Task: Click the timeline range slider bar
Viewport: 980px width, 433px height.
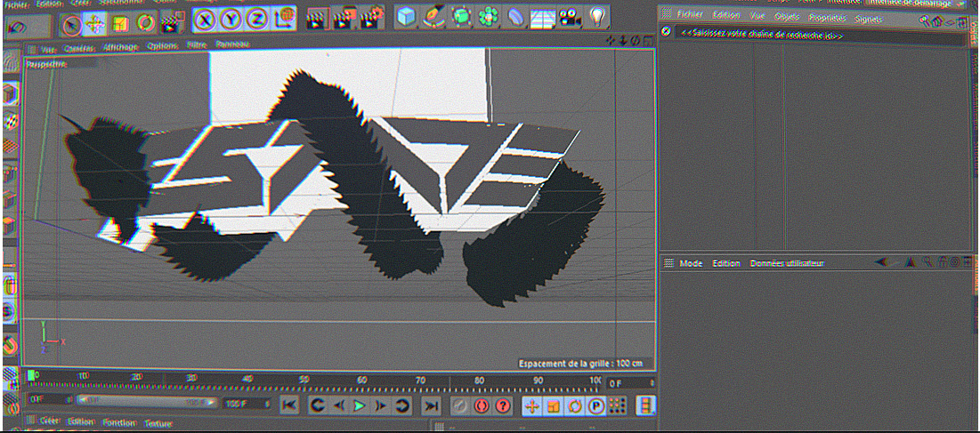Action: coord(148,403)
